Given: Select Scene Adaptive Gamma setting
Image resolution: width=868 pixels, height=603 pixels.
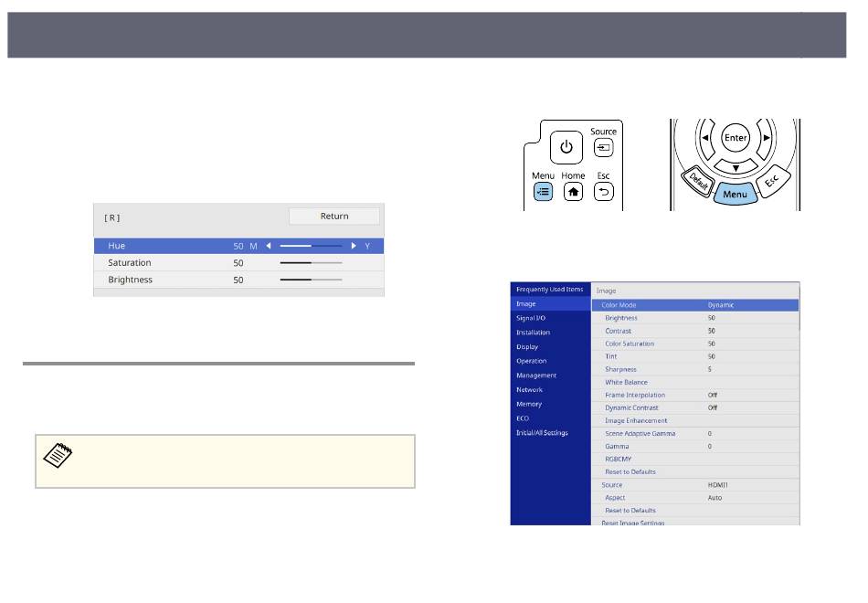Looking at the screenshot, I should pos(695,434).
